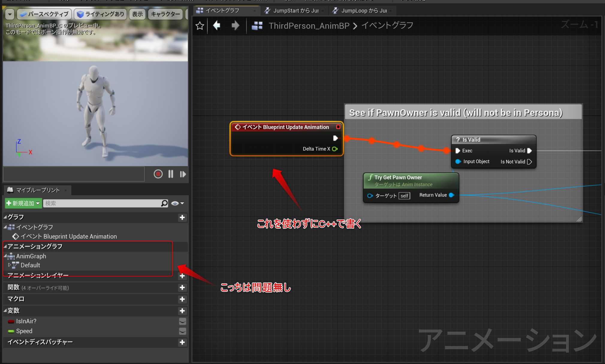
Task: Click the bookmark star icon in the graph toolbar
Action: (x=200, y=25)
